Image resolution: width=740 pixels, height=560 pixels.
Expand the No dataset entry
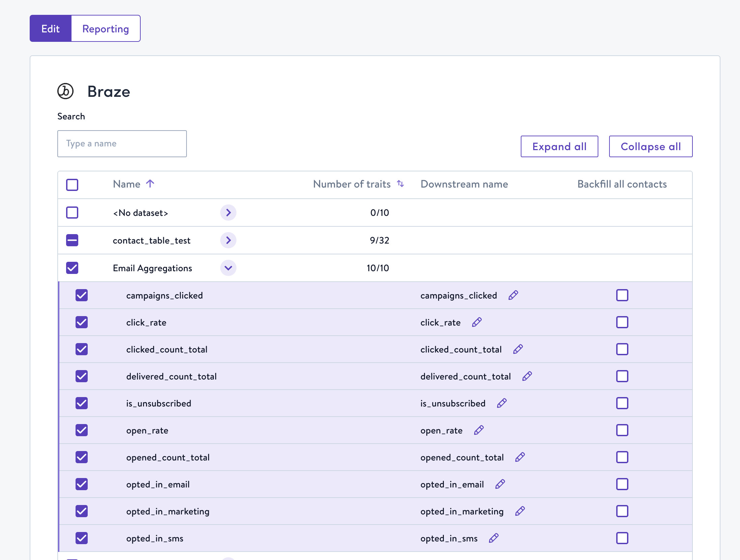click(x=229, y=212)
